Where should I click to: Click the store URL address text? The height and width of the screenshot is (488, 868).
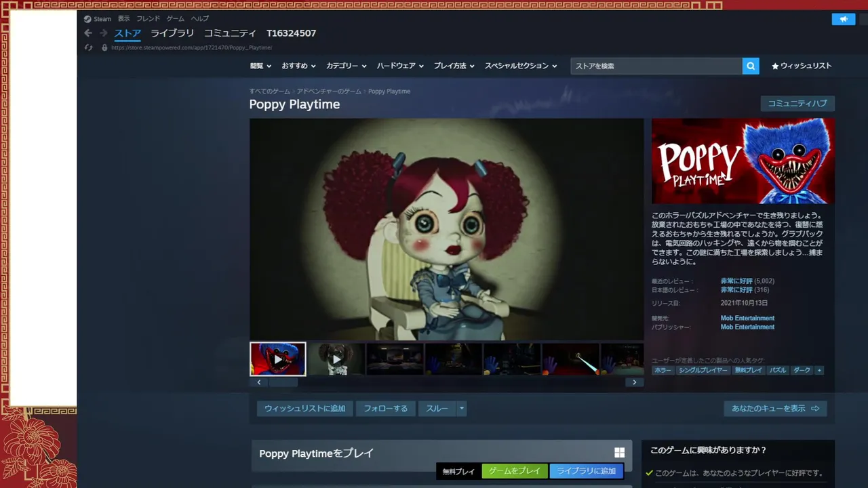coord(191,47)
